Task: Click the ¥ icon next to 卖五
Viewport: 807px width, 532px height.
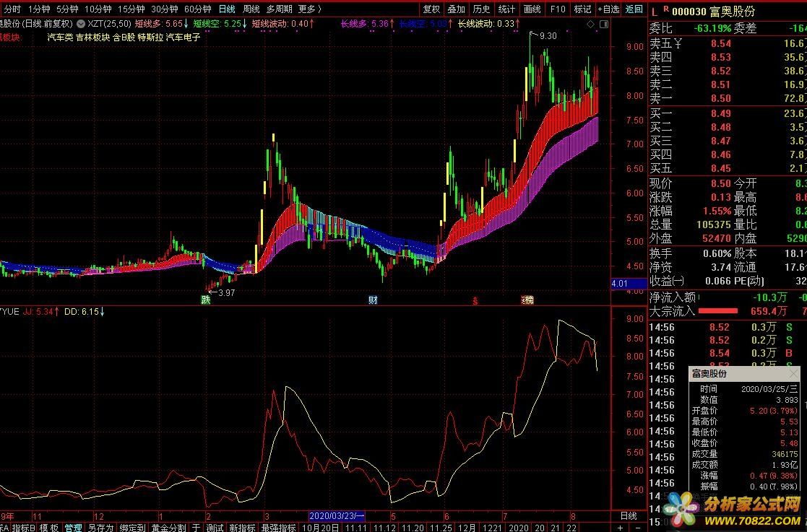Action: 679,44
